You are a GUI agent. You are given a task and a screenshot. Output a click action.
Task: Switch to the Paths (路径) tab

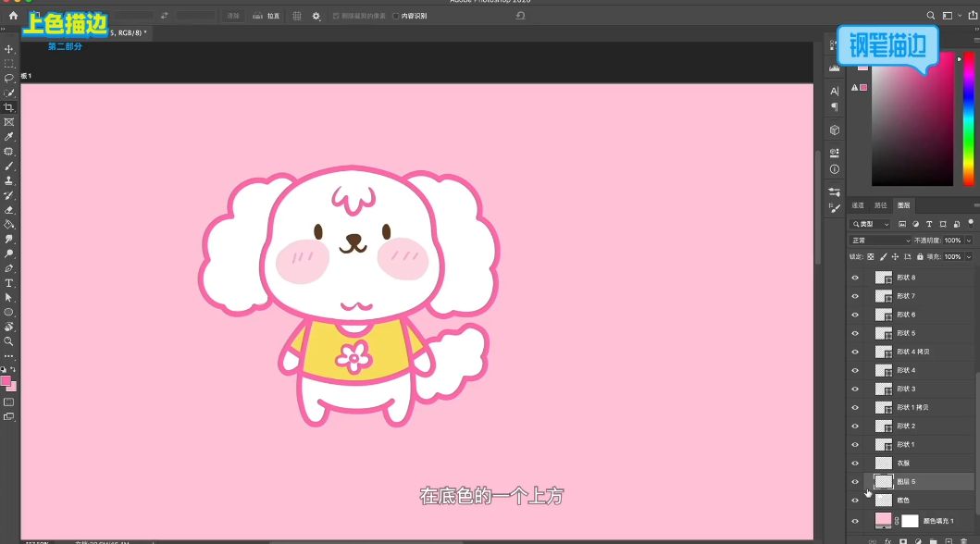tap(881, 204)
